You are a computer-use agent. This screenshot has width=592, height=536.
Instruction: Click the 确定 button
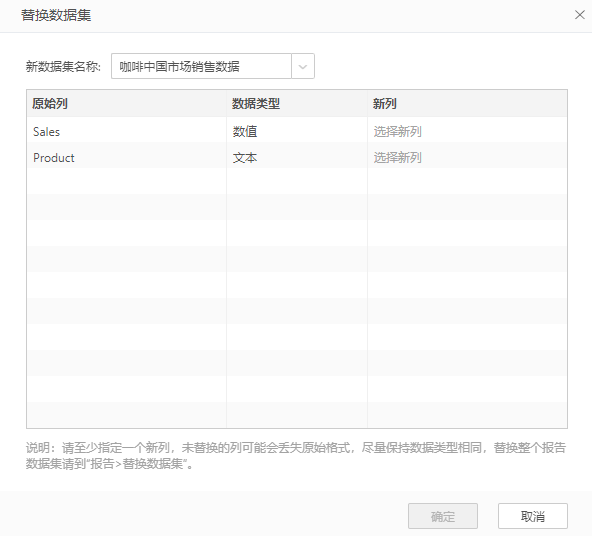[443, 516]
